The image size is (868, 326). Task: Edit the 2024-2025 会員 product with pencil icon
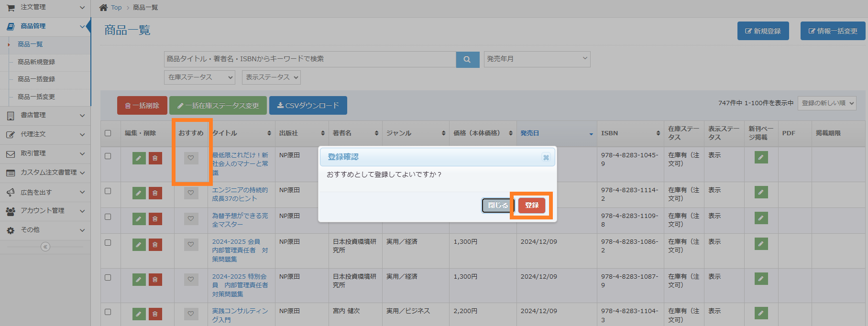coord(139,245)
